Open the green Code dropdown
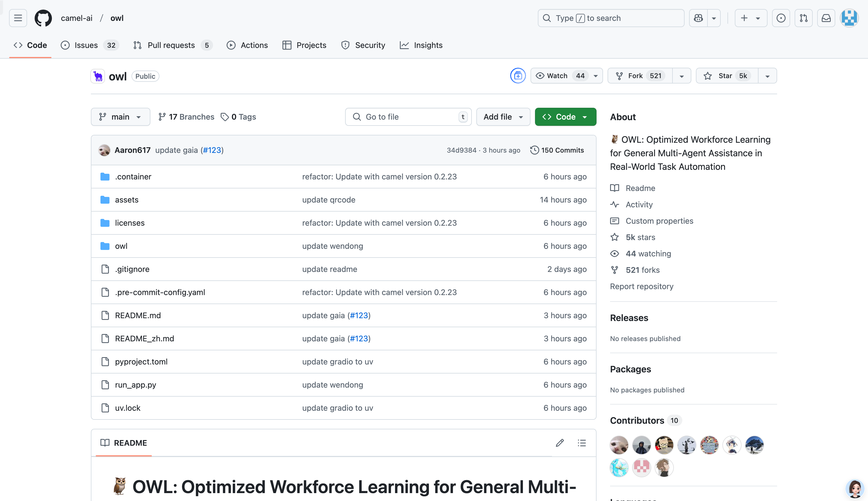 tap(565, 117)
